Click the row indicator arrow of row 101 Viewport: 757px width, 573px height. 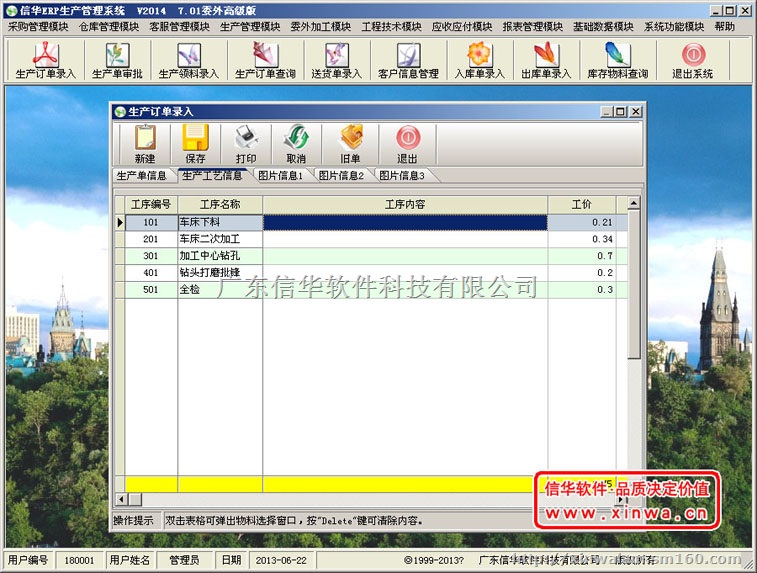tap(120, 222)
